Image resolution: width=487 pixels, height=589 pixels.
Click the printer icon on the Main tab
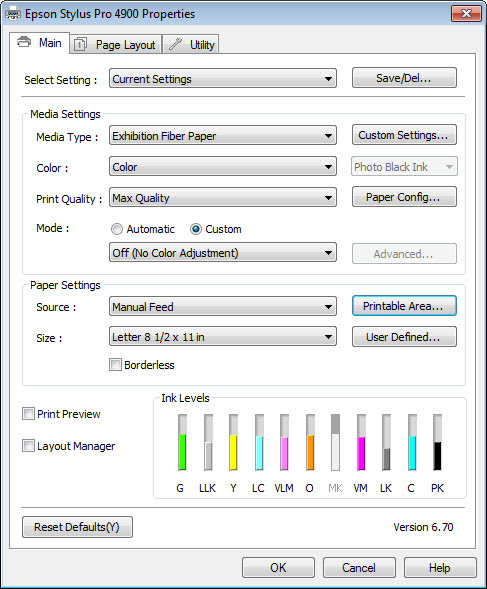(24, 42)
